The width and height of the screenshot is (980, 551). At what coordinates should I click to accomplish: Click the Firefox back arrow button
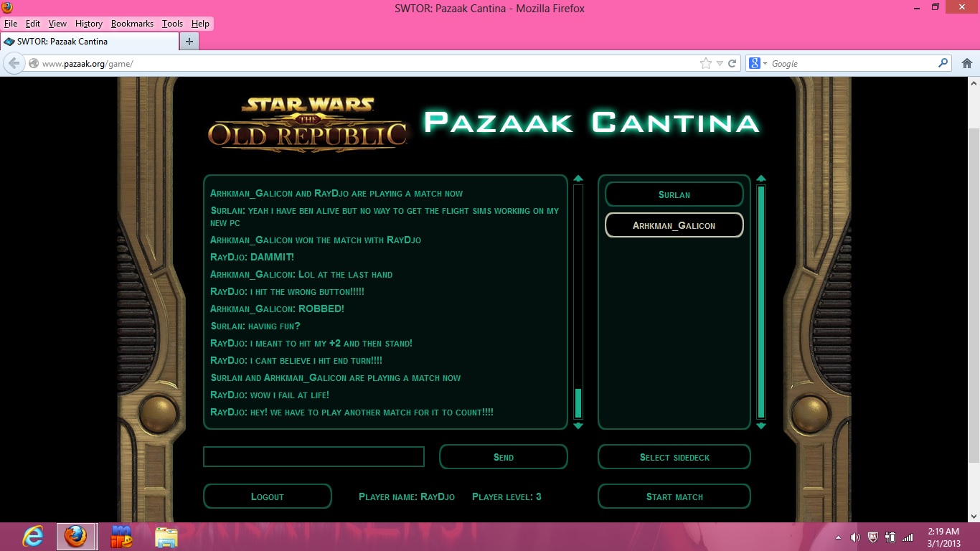pos(14,63)
